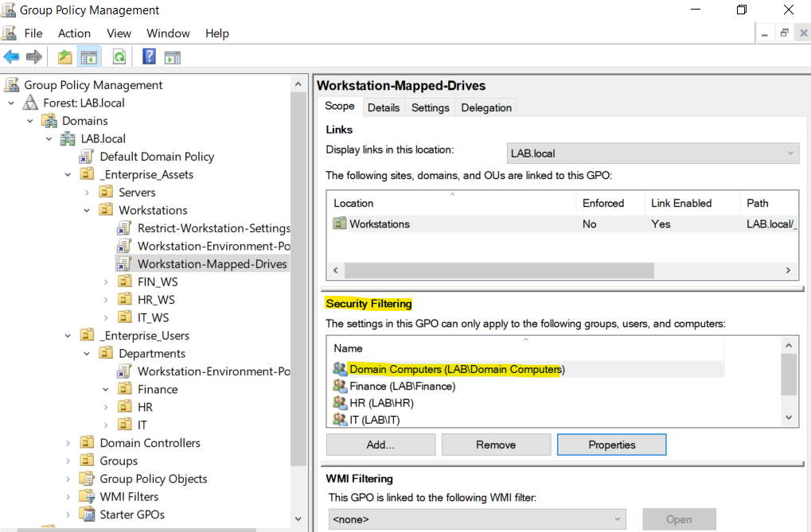Click the Starter GPOs folder icon
The image size is (811, 532).
pos(87,514)
